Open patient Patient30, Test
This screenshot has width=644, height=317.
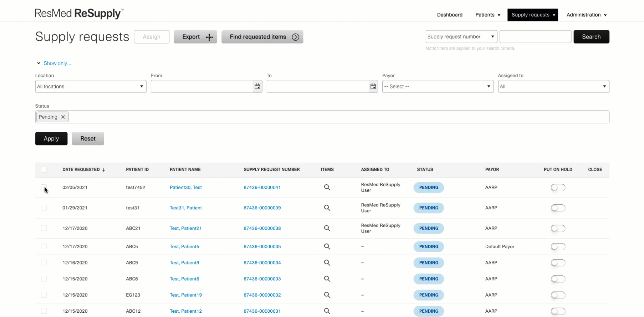point(185,187)
